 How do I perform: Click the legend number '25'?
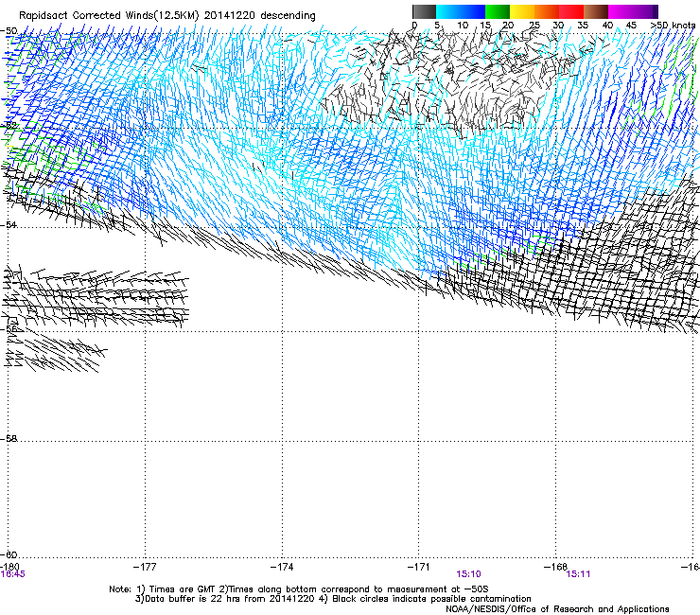(x=534, y=26)
